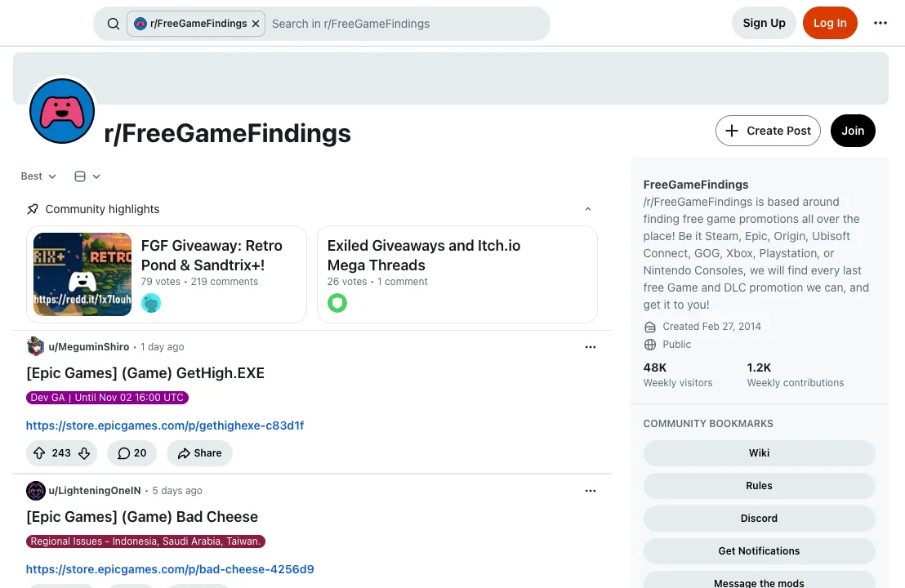Image resolution: width=905 pixels, height=588 pixels.
Task: Click the 48K Weekly visitors stat
Action: [678, 375]
